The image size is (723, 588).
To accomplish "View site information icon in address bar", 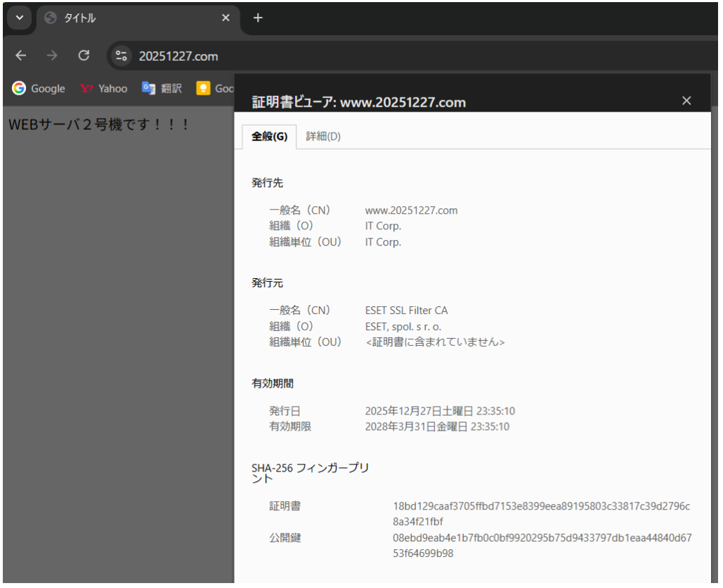I will click(x=121, y=56).
